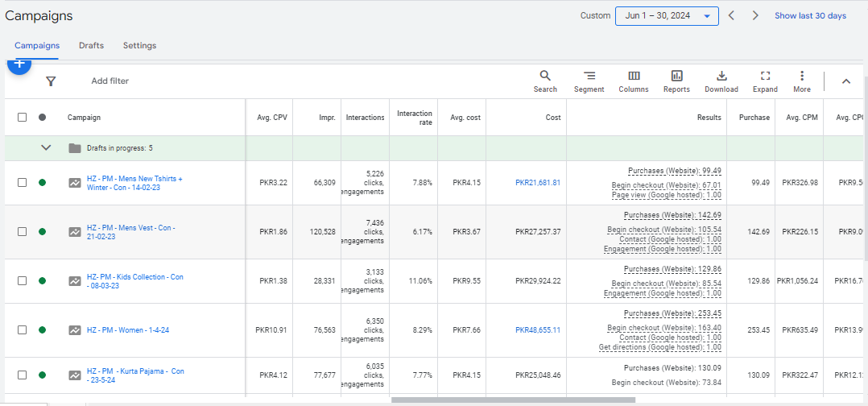Click the green status dot of Kids Collection

(x=42, y=281)
